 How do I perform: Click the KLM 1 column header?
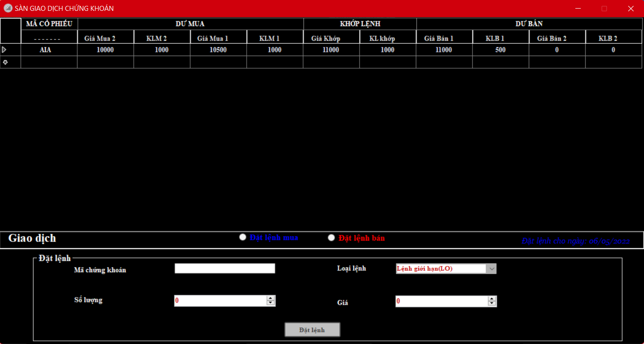275,37
